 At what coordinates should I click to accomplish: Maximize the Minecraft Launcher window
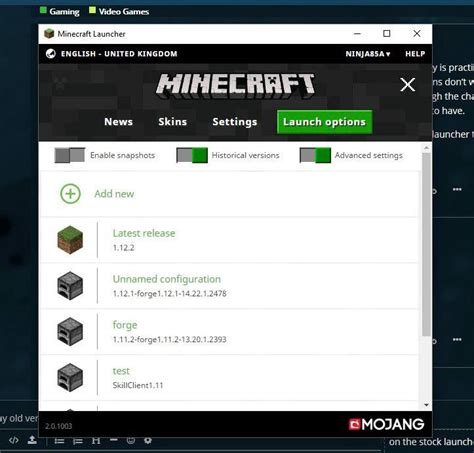(x=387, y=34)
